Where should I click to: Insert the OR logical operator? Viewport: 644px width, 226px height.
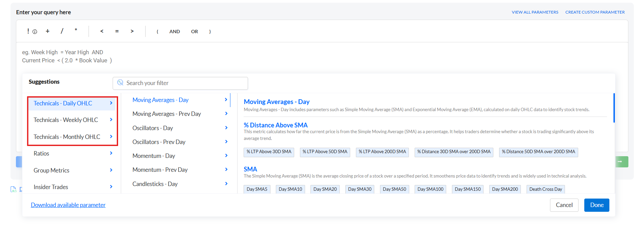[194, 32]
